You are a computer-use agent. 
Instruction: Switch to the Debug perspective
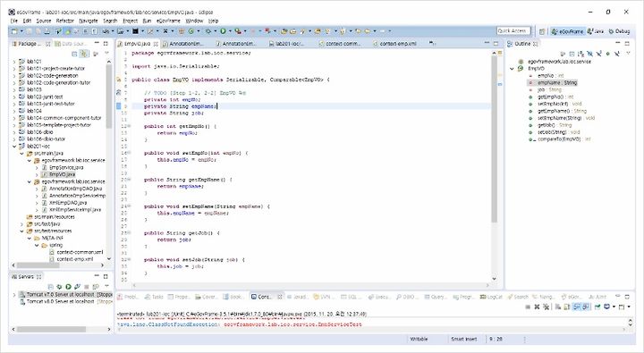click(619, 31)
